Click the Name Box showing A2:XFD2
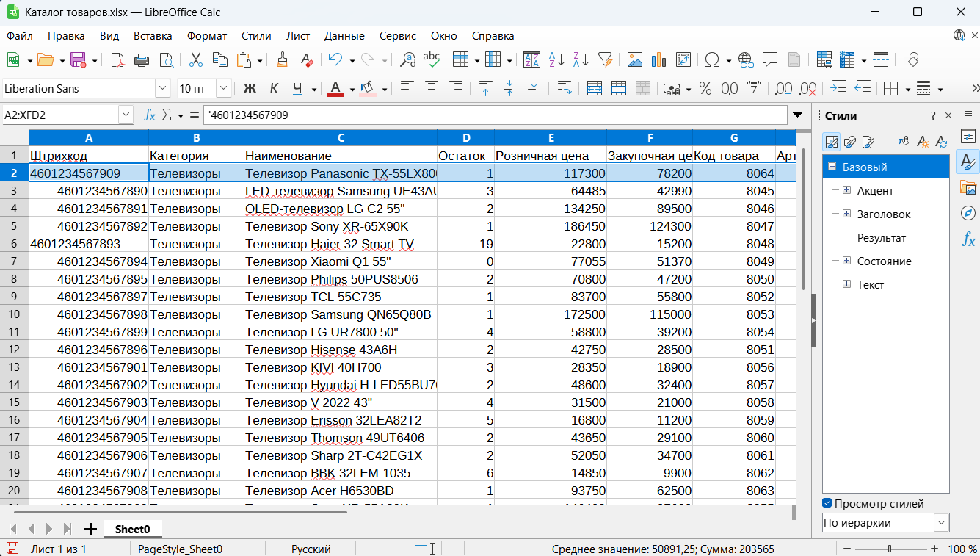980x556 pixels. pos(60,115)
